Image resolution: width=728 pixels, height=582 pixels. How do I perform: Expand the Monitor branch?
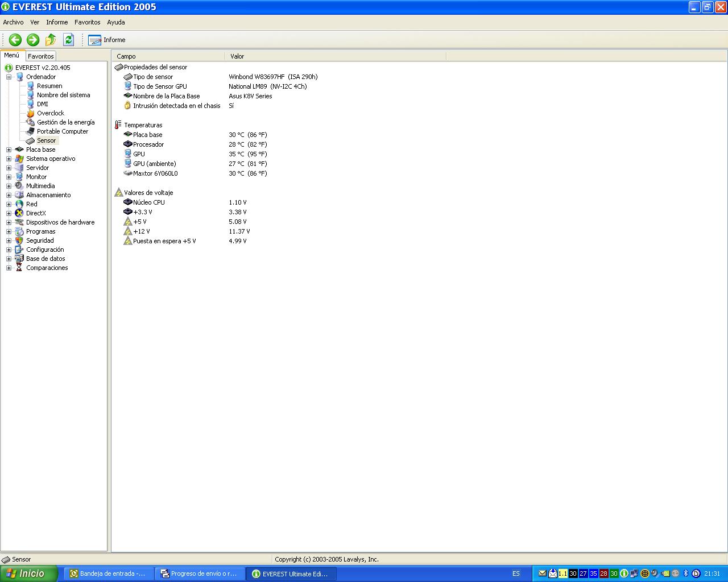pyautogui.click(x=9, y=177)
